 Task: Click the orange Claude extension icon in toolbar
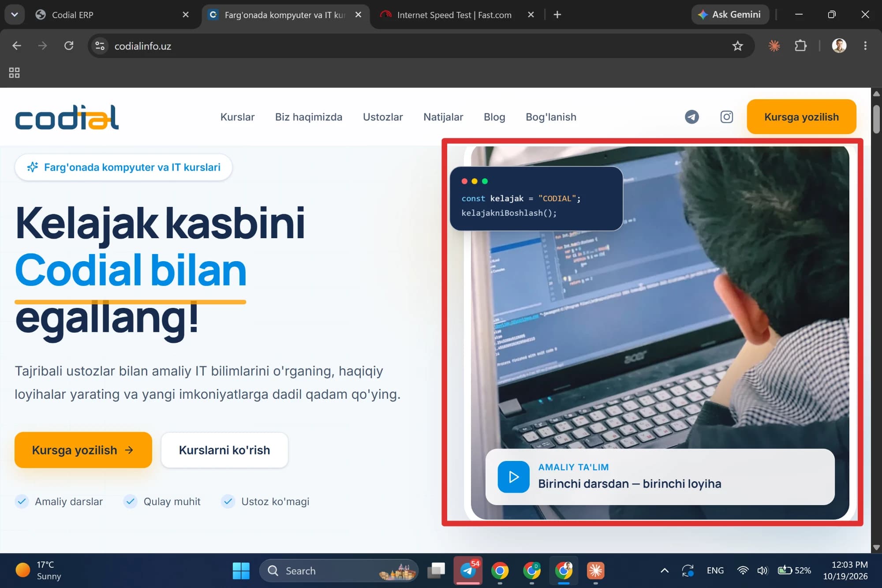pos(774,46)
